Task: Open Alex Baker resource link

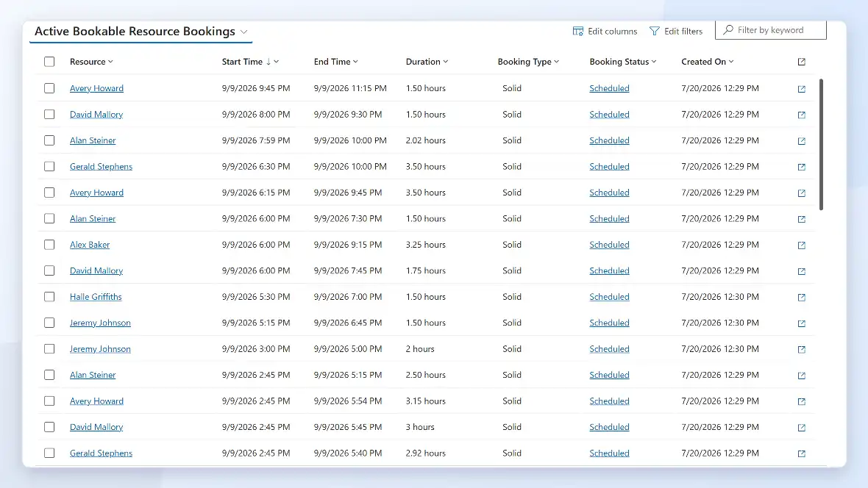Action: 90,245
